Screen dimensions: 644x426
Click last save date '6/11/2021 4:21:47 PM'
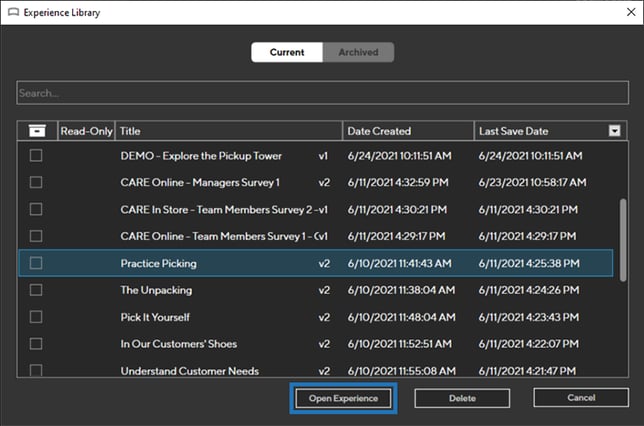pyautogui.click(x=527, y=371)
